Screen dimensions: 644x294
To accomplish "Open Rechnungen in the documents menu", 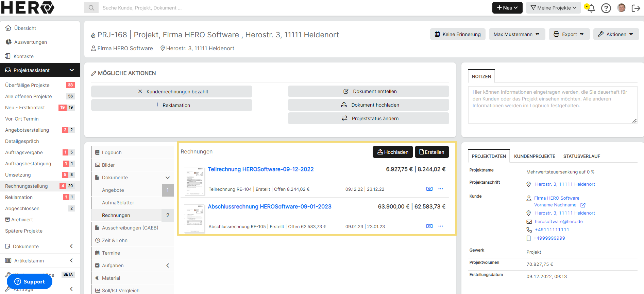I will pos(133,215).
